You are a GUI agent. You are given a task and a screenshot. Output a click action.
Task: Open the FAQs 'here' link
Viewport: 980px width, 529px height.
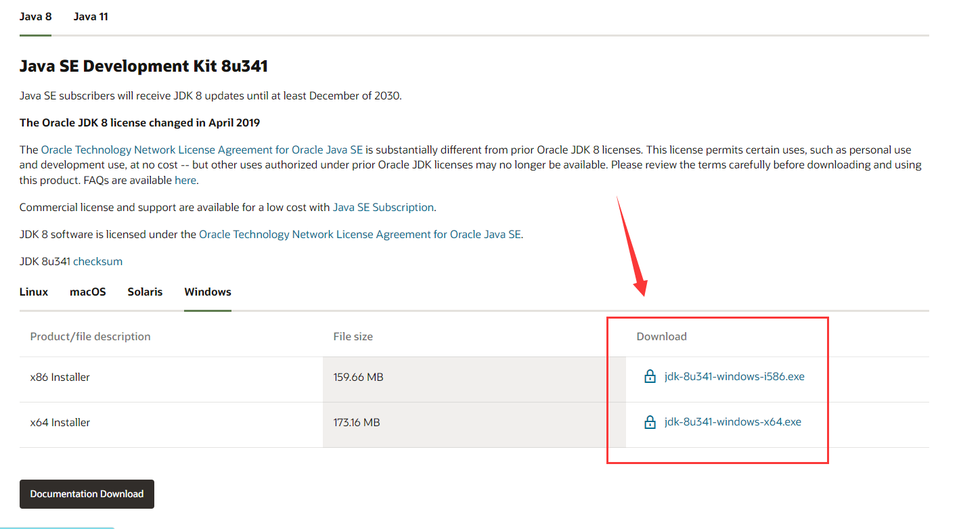click(185, 180)
